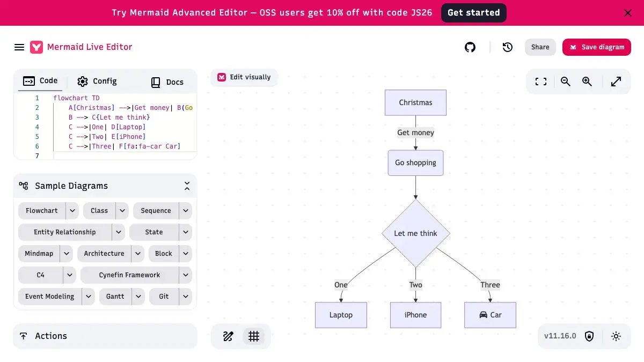Click the Share button
The width and height of the screenshot is (644, 362).
point(540,47)
